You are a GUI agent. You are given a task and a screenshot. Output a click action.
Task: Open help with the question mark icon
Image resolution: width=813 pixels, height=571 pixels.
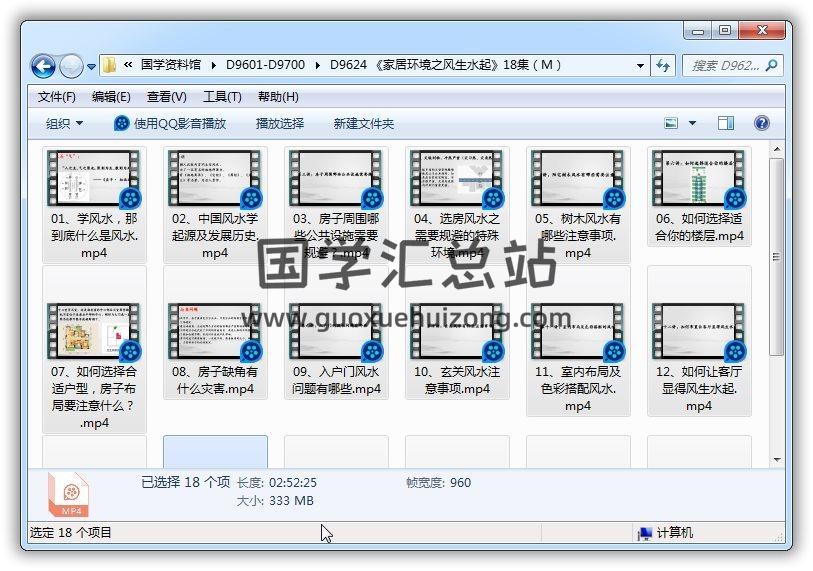coord(761,123)
